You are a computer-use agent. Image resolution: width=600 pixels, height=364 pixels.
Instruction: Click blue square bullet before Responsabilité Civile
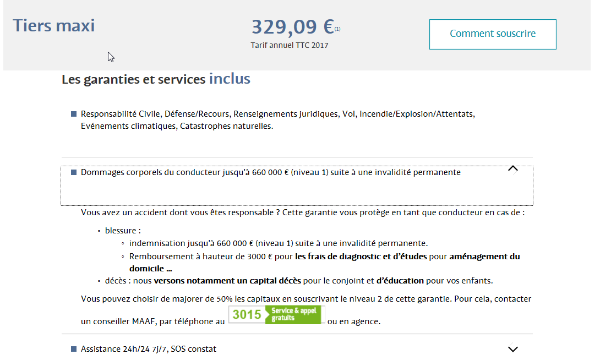point(74,114)
